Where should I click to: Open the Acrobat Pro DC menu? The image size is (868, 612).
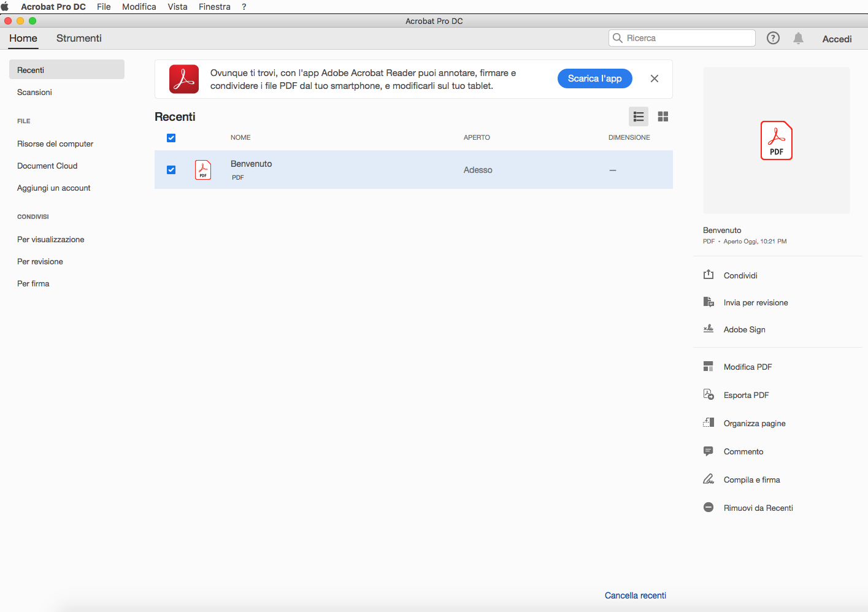click(53, 7)
